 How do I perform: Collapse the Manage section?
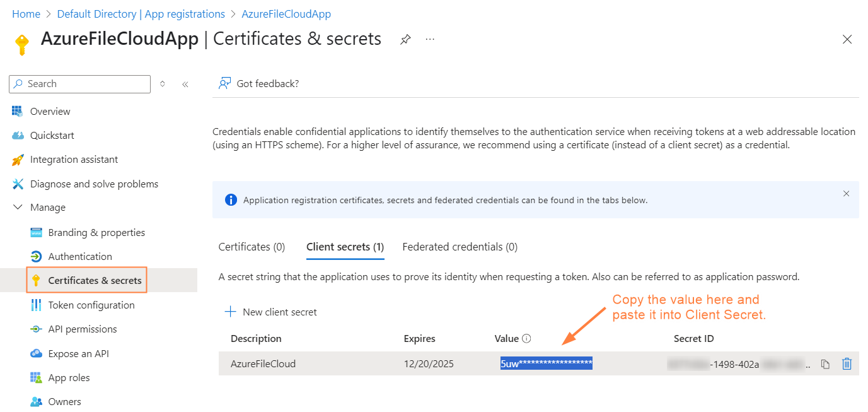pos(18,208)
